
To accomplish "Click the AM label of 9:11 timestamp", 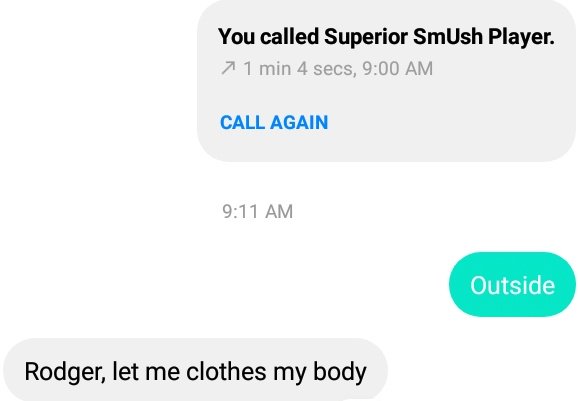I will [x=279, y=212].
